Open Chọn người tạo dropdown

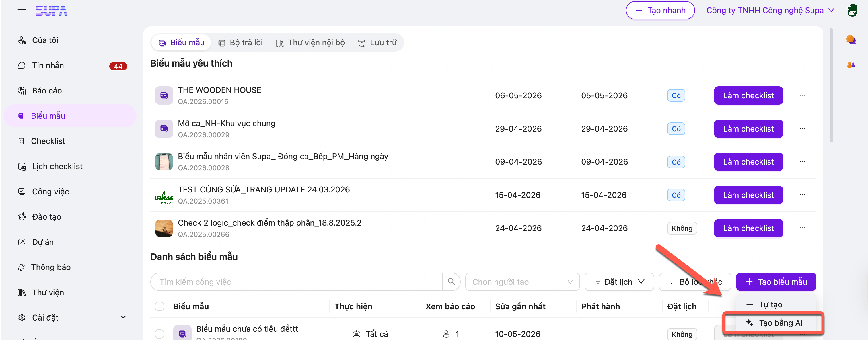click(x=522, y=282)
